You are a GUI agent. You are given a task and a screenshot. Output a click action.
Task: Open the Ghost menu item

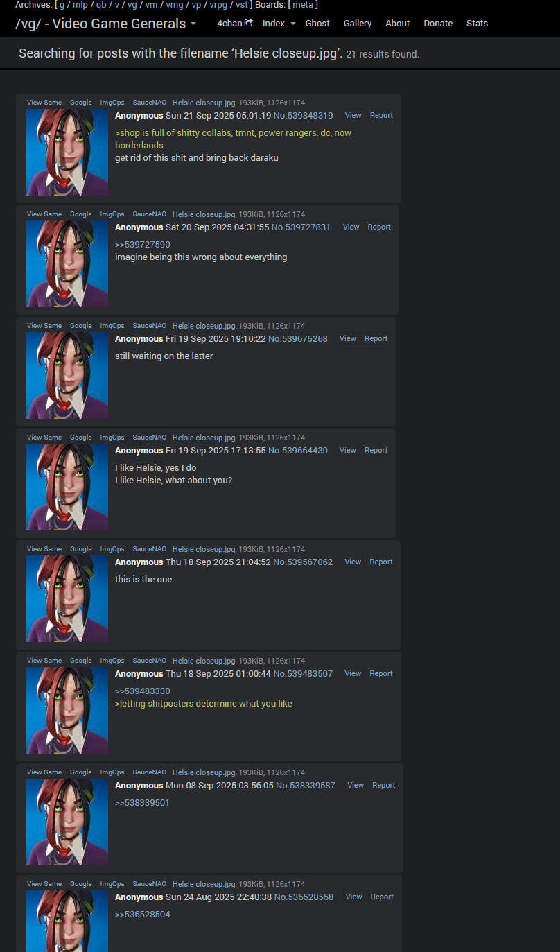(317, 24)
